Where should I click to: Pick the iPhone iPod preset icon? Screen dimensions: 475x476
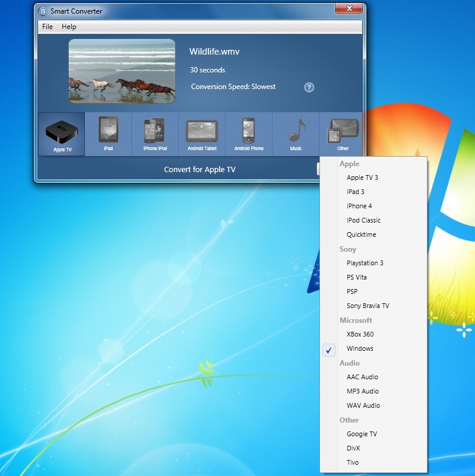coord(155,134)
